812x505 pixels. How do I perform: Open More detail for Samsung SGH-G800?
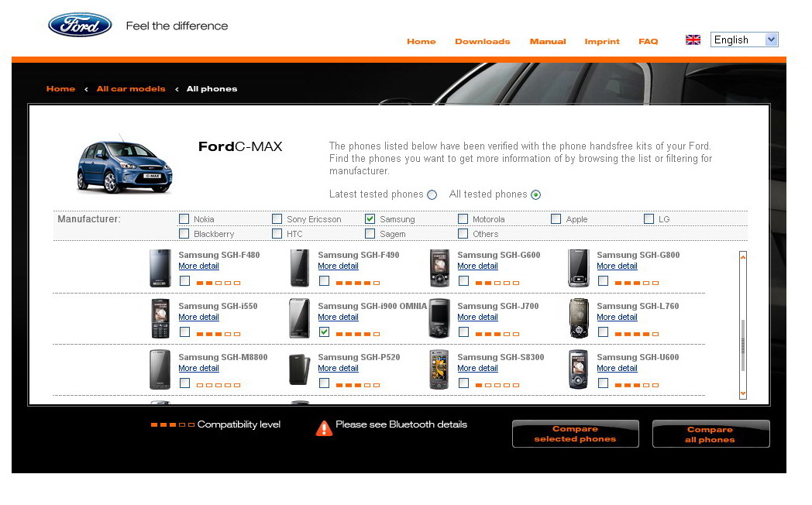(x=617, y=266)
